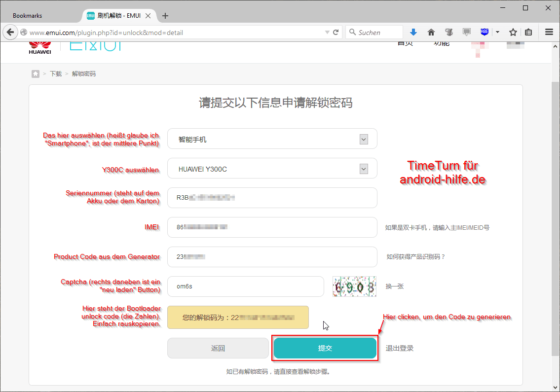This screenshot has height=392, width=560.
Task: Maximize the browser window
Action: (525, 7)
